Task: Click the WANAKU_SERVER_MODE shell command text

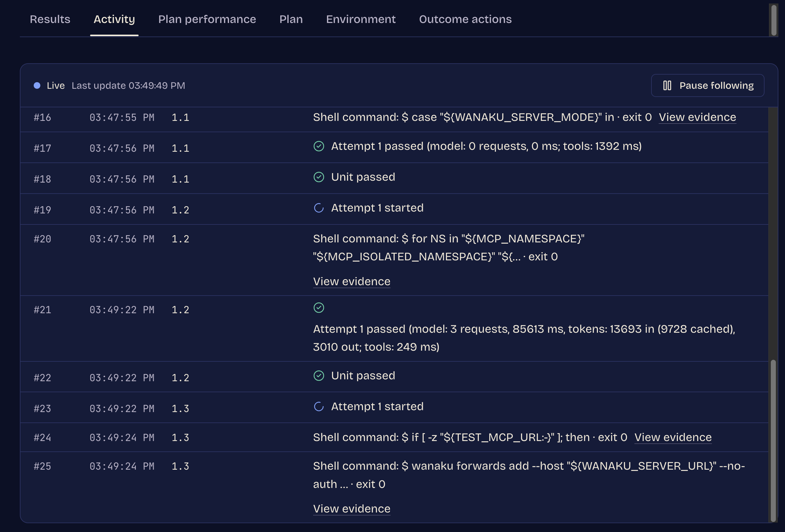Action: click(482, 117)
